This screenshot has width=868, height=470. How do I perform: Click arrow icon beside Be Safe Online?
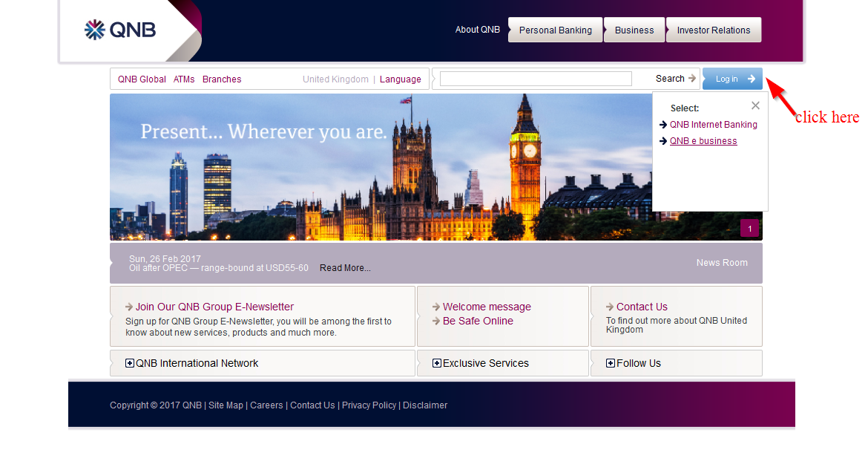[436, 321]
